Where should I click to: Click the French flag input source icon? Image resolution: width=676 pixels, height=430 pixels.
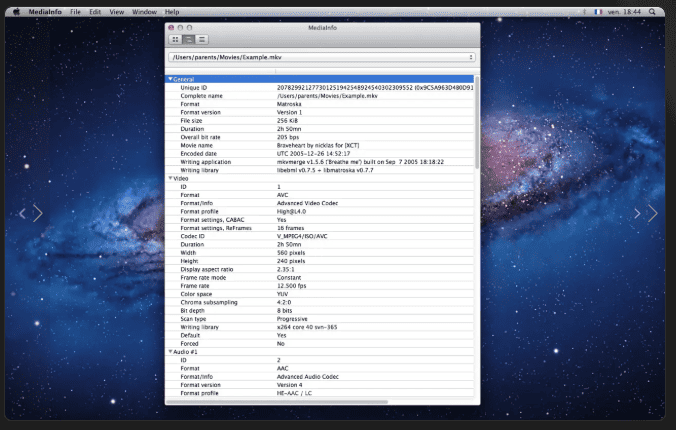tap(598, 12)
